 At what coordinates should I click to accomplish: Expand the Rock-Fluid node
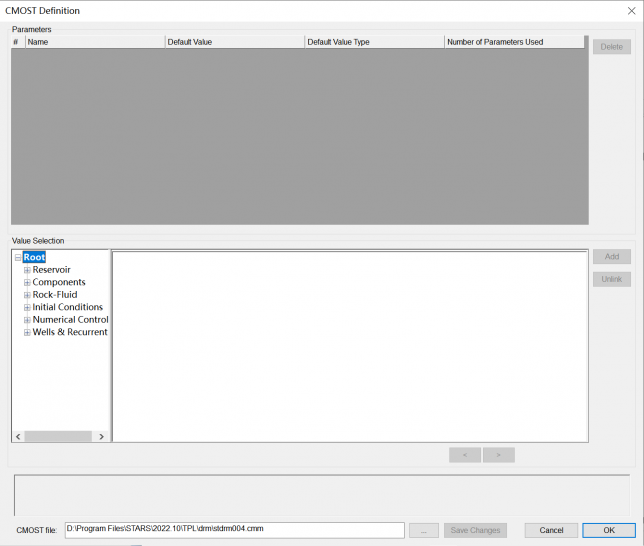(x=28, y=295)
